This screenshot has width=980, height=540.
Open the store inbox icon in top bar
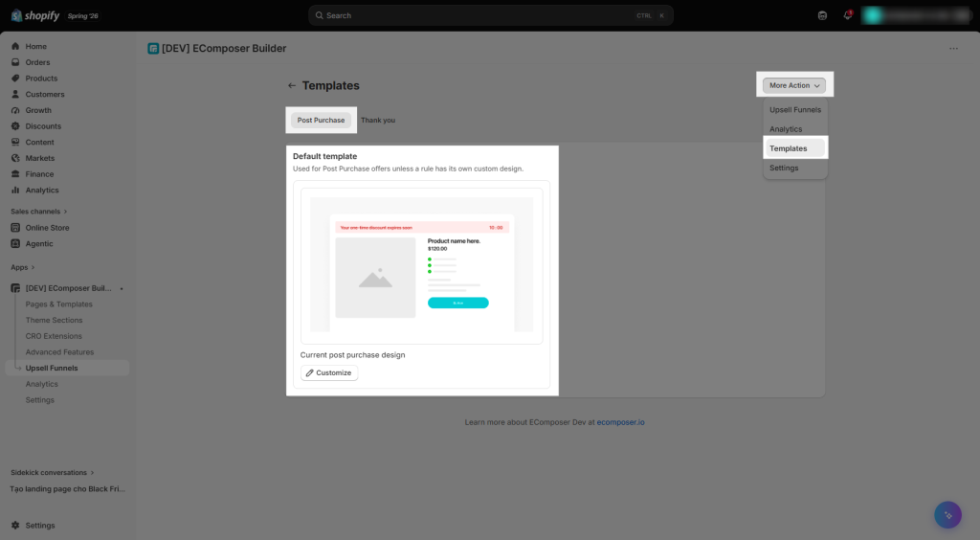822,15
